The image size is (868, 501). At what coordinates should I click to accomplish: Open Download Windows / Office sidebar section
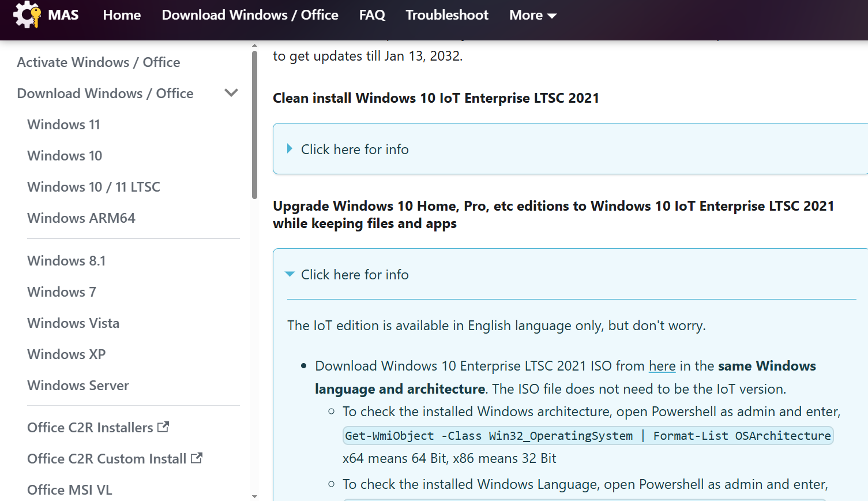click(x=105, y=94)
